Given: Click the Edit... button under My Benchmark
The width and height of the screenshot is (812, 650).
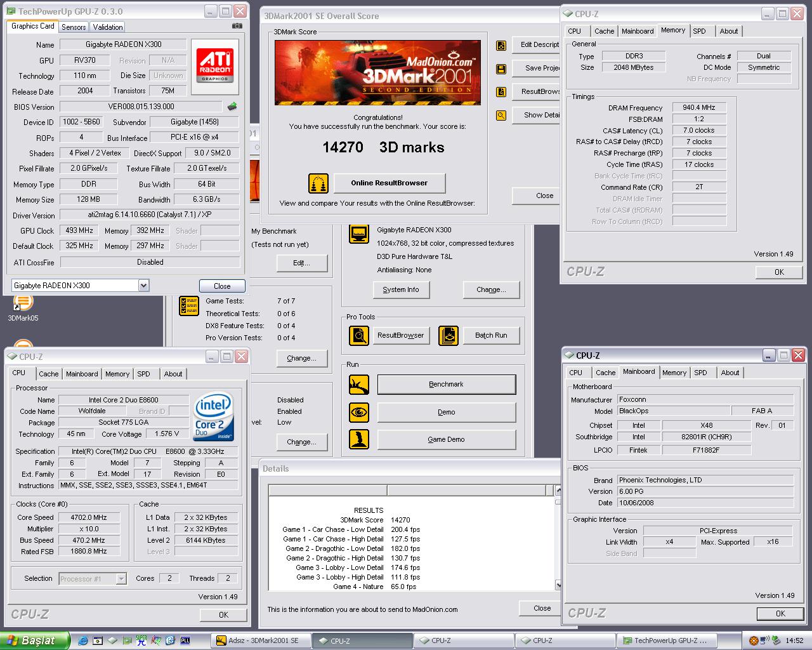Looking at the screenshot, I should (301, 263).
